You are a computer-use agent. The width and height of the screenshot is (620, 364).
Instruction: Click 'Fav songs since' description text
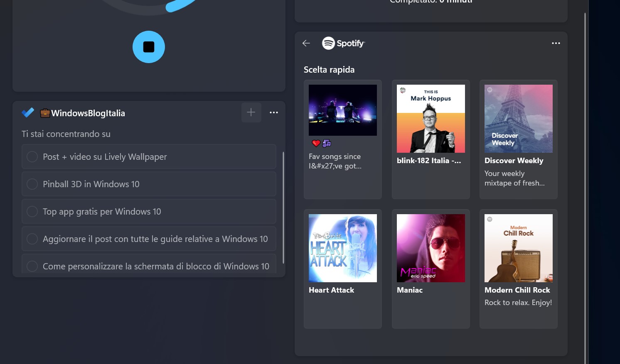tap(335, 161)
